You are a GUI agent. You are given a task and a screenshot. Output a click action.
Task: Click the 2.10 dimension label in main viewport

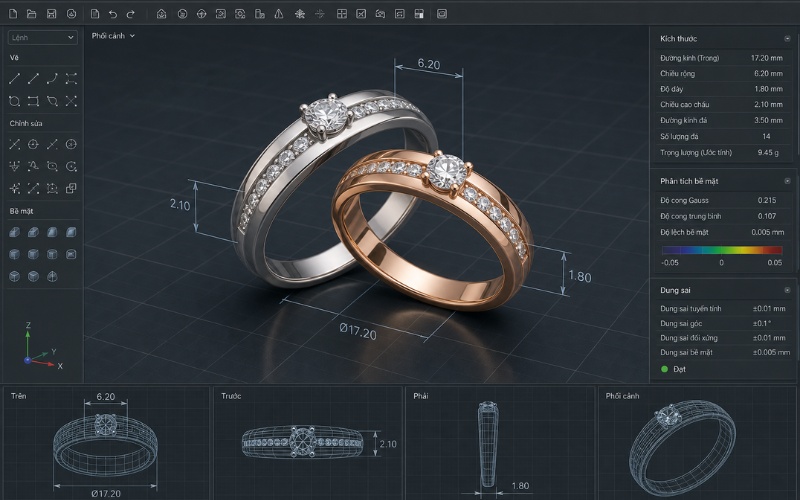click(180, 205)
